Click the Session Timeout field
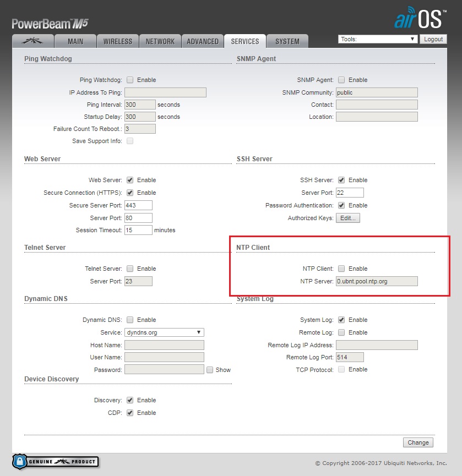The height and width of the screenshot is (476, 462). tap(138, 230)
